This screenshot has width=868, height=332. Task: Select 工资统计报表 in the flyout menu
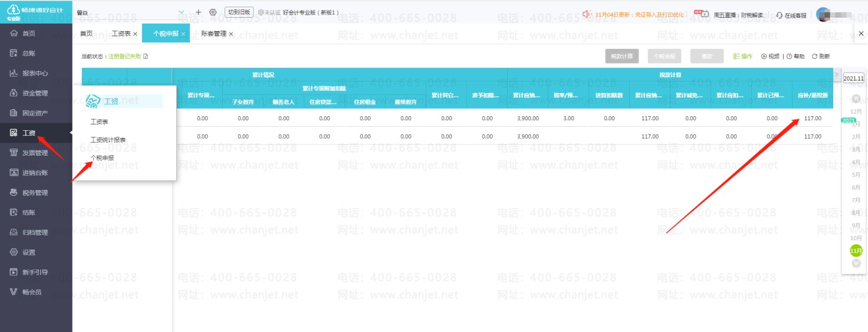108,140
